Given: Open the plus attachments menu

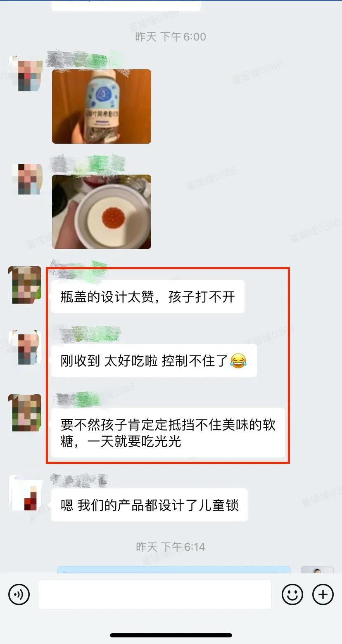Looking at the screenshot, I should coord(323,594).
